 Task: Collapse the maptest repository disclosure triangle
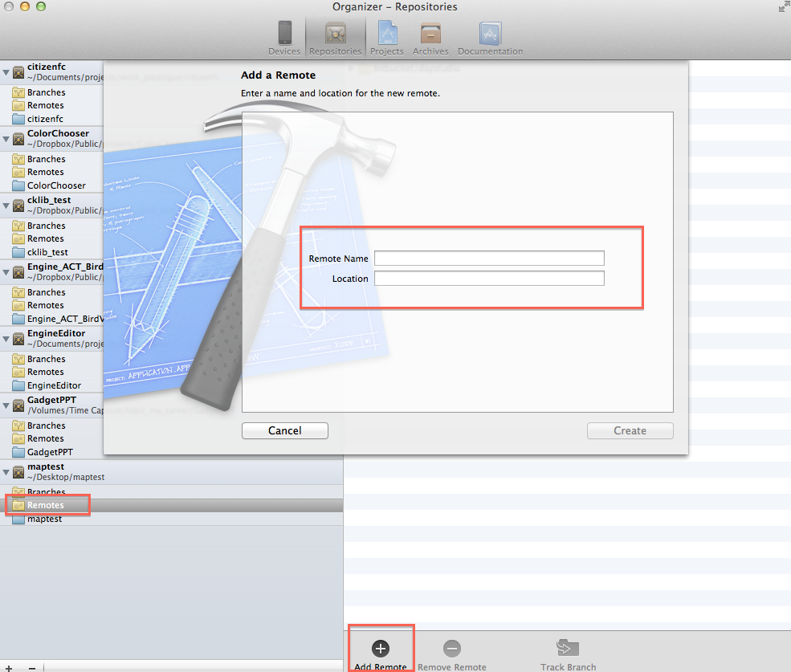(x=6, y=472)
